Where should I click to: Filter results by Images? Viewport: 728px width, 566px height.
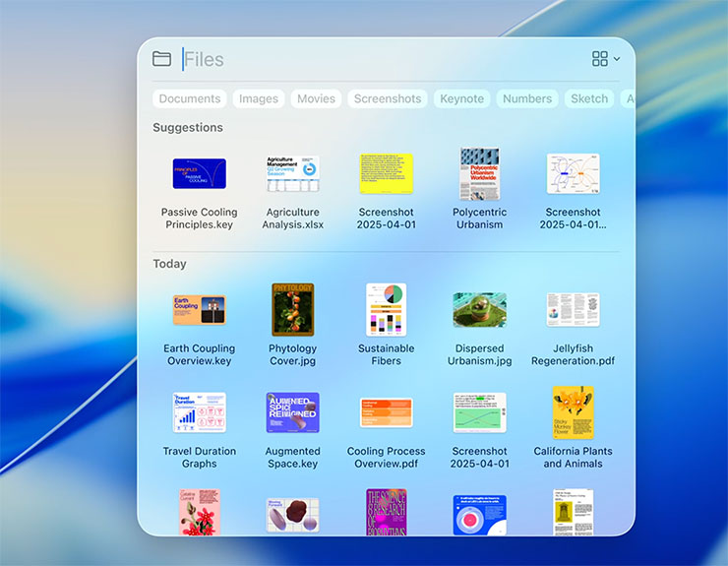tap(259, 98)
